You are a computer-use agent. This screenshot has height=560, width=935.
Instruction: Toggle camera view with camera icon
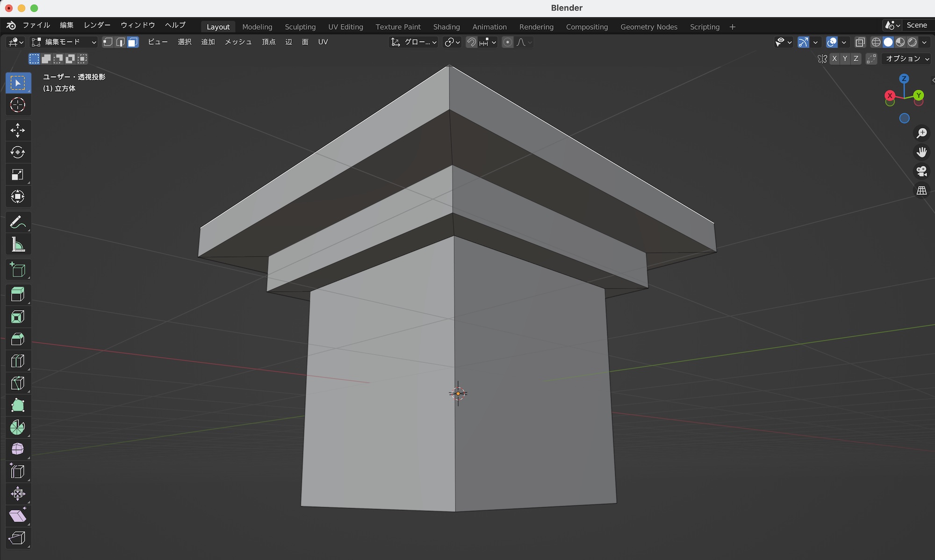tap(921, 171)
